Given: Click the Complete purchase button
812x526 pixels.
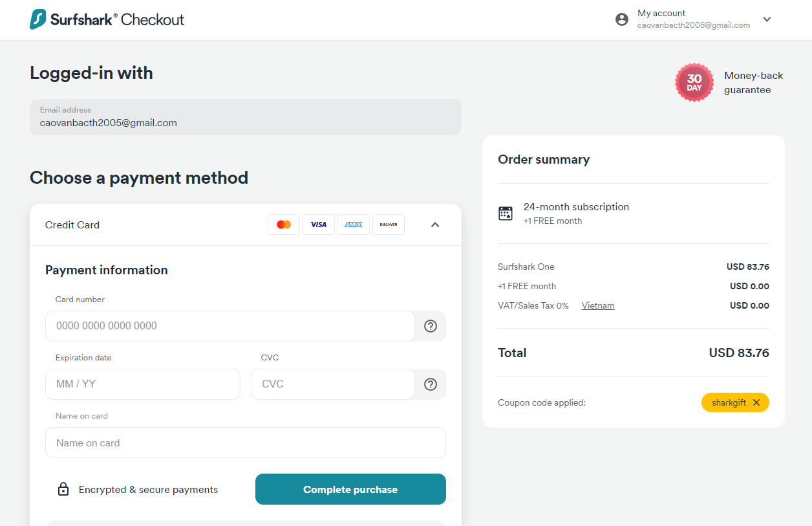Looking at the screenshot, I should [x=350, y=489].
